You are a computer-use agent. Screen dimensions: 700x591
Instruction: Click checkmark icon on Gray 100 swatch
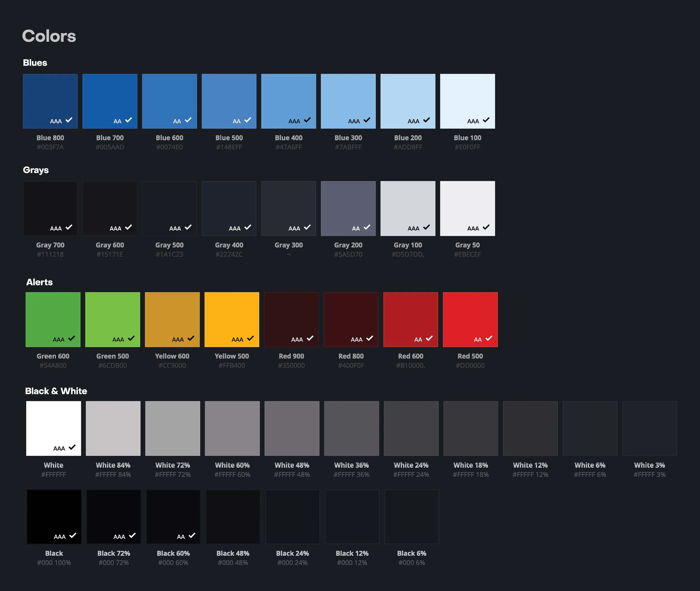click(426, 227)
